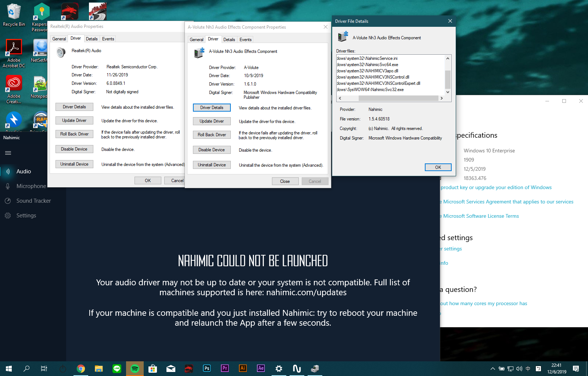Select NahimicSvc32.exe in driver files list
Screen dimensions: 588x376
coord(370,90)
